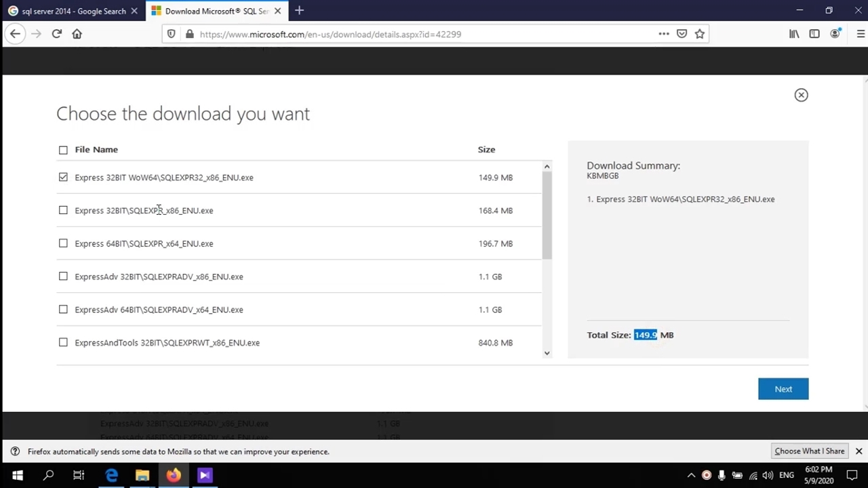Click Choose What I Share button

809,451
